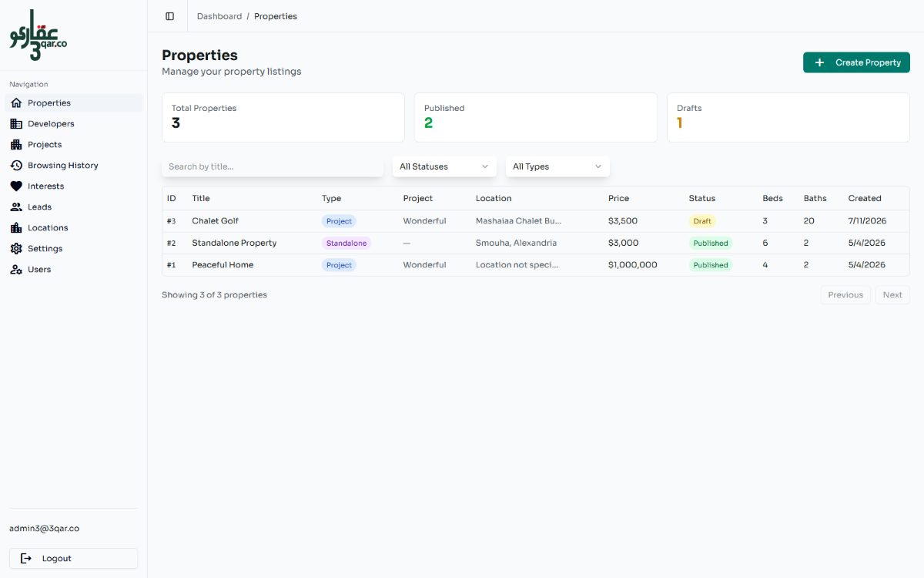Click the Developers building icon
Image resolution: width=924 pixels, height=578 pixels.
pyautogui.click(x=16, y=123)
